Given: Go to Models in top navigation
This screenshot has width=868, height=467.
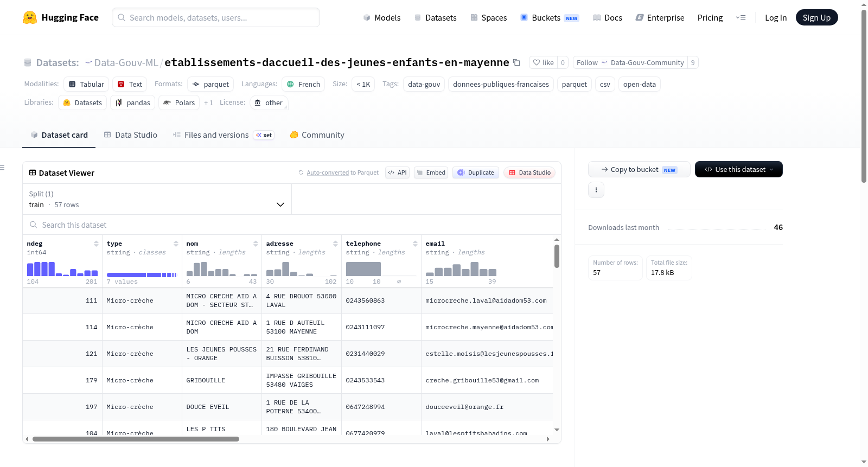Looking at the screenshot, I should click(x=382, y=17).
